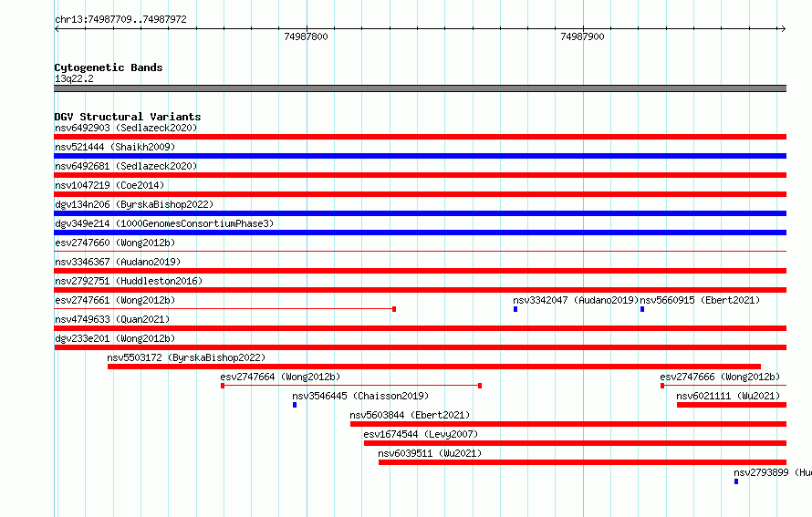The width and height of the screenshot is (812, 517).
Task: Click the right arrow of the coordinate ruler
Action: tap(783, 29)
